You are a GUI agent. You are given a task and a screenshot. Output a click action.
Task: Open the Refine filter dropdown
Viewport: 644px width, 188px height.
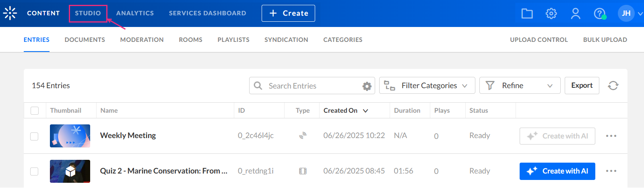click(520, 86)
